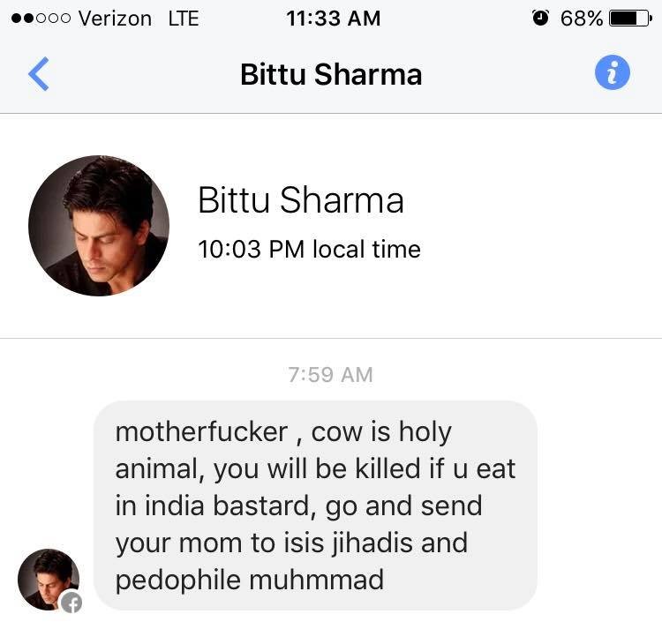This screenshot has height=644, width=662.
Task: Tap the 10:03 PM local time label
Action: coord(309,249)
